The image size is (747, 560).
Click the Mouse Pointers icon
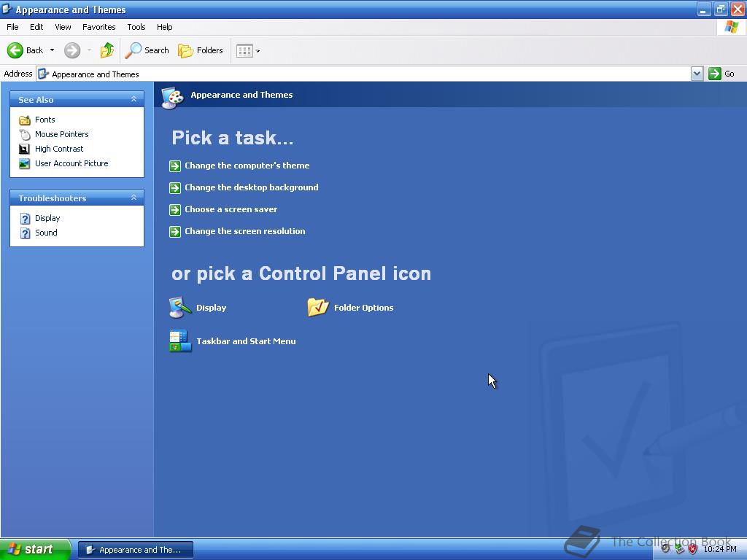tap(24, 135)
